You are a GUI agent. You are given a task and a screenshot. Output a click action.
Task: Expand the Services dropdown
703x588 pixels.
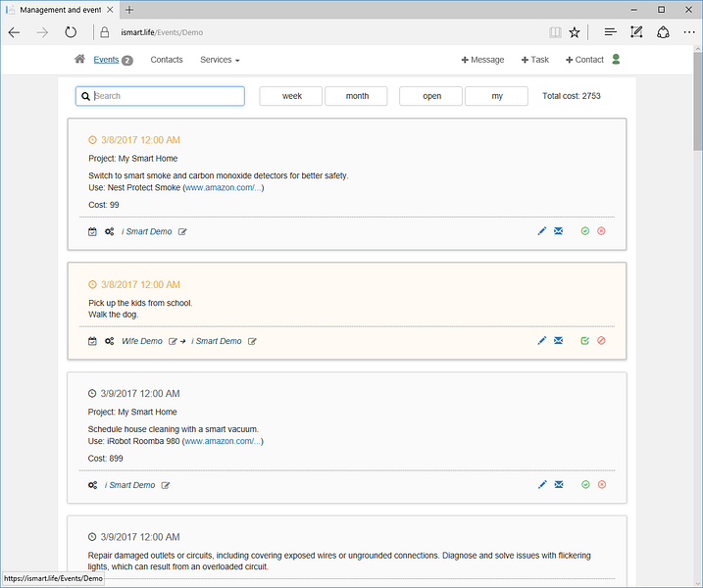[220, 60]
